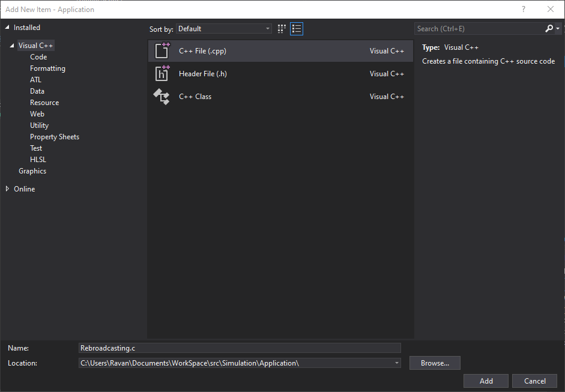Click the C++ File (.cpp) template icon
This screenshot has height=392, width=565.
click(162, 51)
